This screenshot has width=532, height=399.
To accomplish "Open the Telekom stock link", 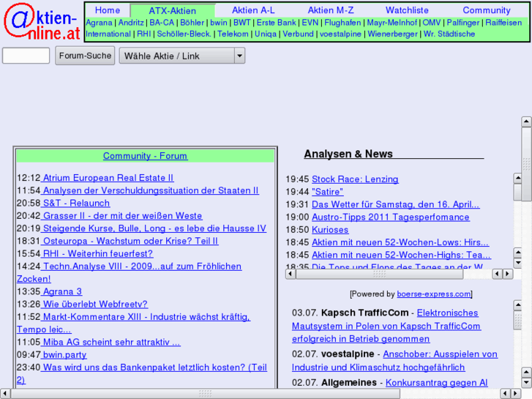I will pos(233,34).
